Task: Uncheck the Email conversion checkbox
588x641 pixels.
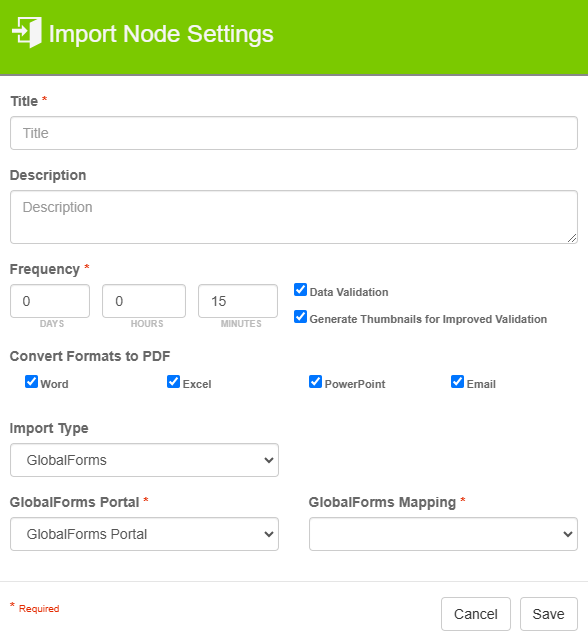Action: [457, 381]
